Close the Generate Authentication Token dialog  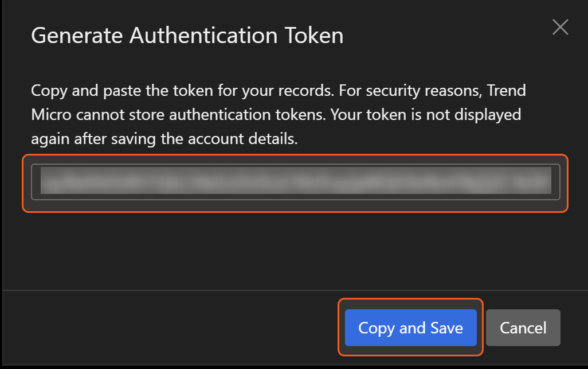click(x=560, y=27)
